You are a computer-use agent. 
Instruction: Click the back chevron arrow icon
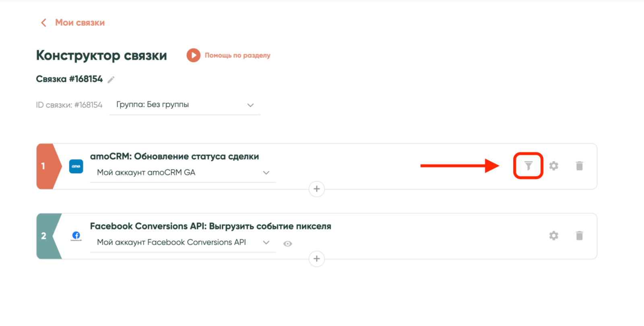tap(43, 23)
